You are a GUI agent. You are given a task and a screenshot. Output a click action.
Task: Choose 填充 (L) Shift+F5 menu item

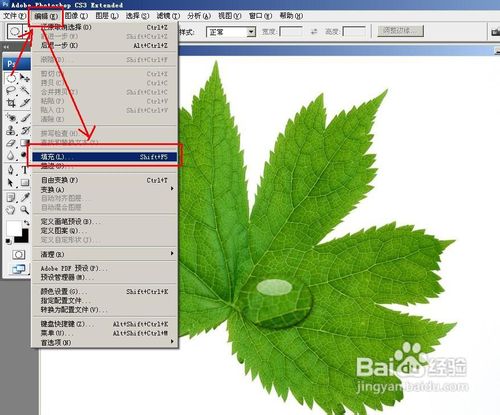[x=105, y=156]
